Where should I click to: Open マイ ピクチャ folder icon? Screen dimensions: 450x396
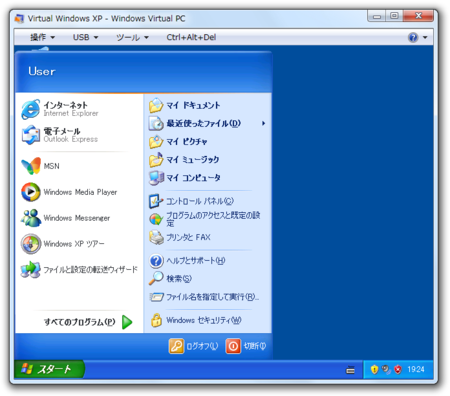pos(156,142)
